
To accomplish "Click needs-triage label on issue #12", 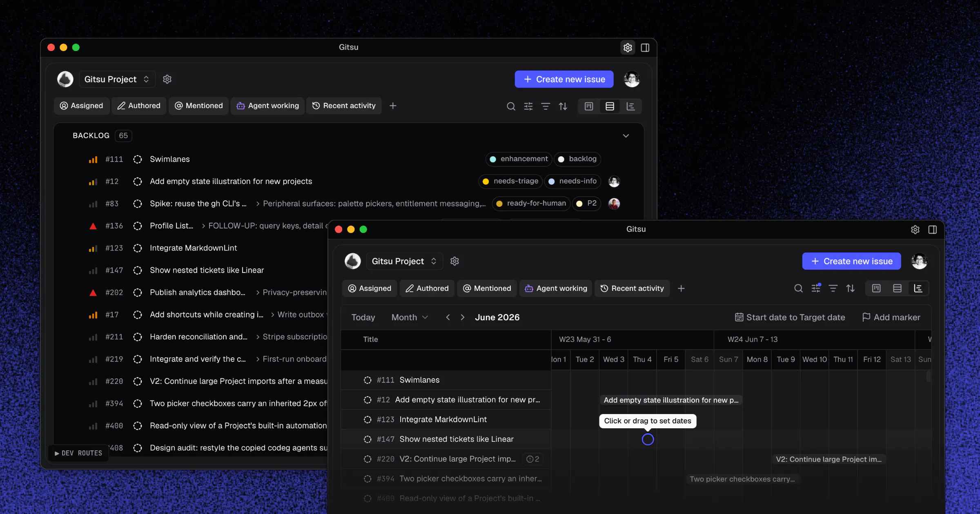I will click(x=510, y=181).
